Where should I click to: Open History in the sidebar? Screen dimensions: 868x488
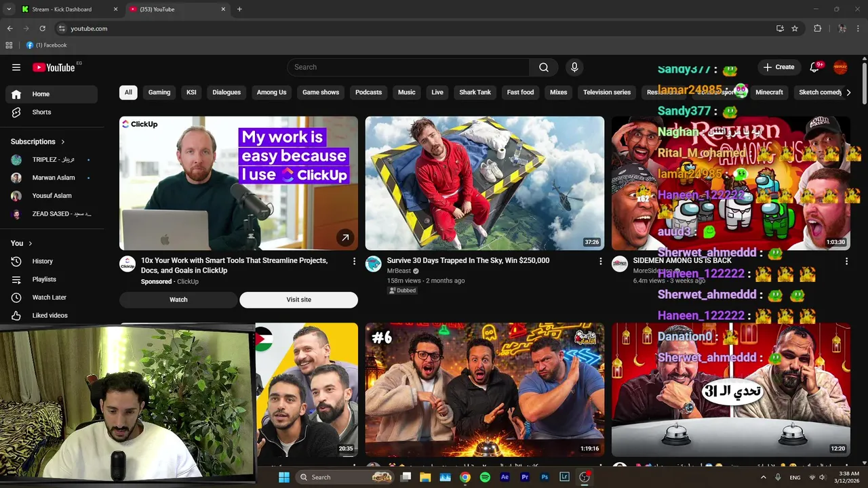pos(52,261)
